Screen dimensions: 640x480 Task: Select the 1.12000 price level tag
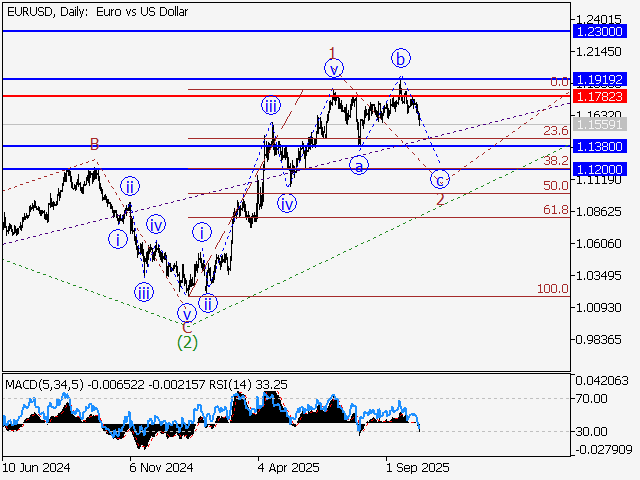pos(601,170)
